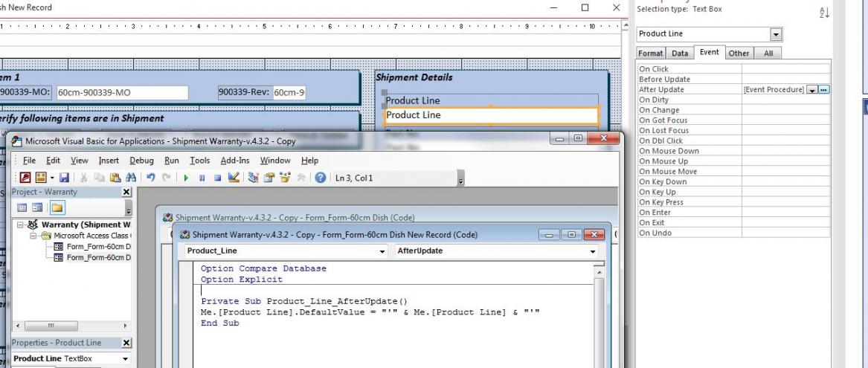The height and width of the screenshot is (368, 868).
Task: Open the Product_Line object dropdown in code window
Action: tap(382, 251)
